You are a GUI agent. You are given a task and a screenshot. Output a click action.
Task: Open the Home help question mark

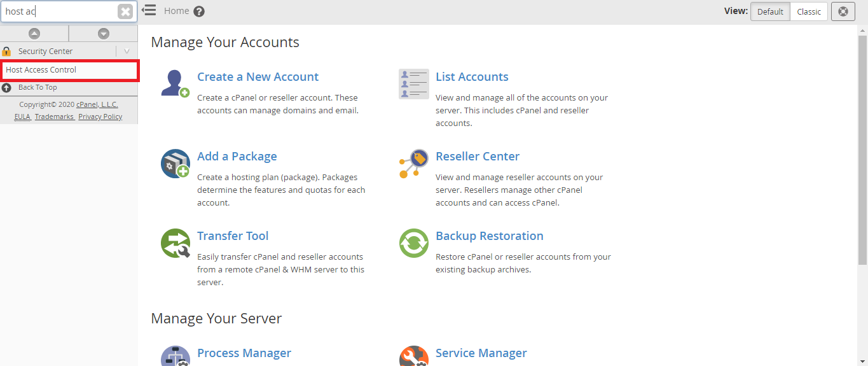coord(199,11)
